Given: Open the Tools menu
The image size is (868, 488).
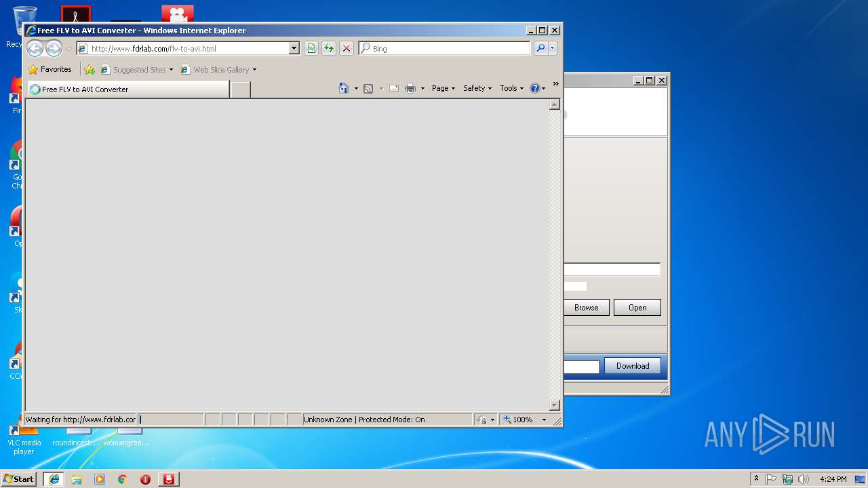Looking at the screenshot, I should [x=512, y=88].
